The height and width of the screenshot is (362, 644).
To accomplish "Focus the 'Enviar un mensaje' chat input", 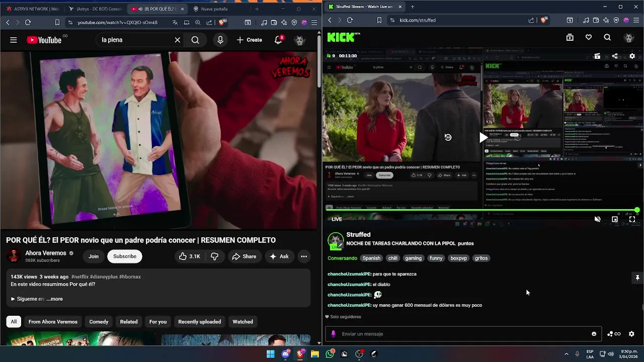I will click(463, 334).
